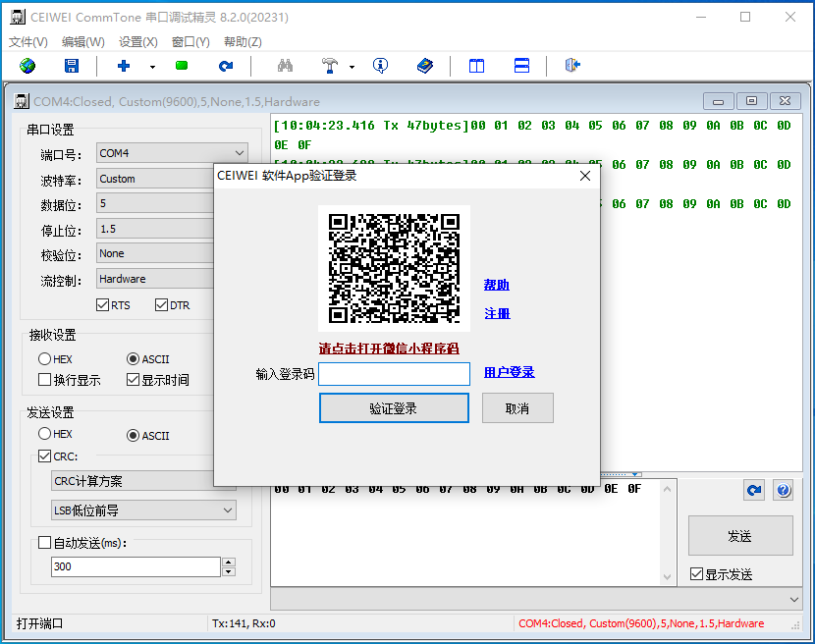
Task: Open the 文件(V) menu
Action: click(x=28, y=42)
